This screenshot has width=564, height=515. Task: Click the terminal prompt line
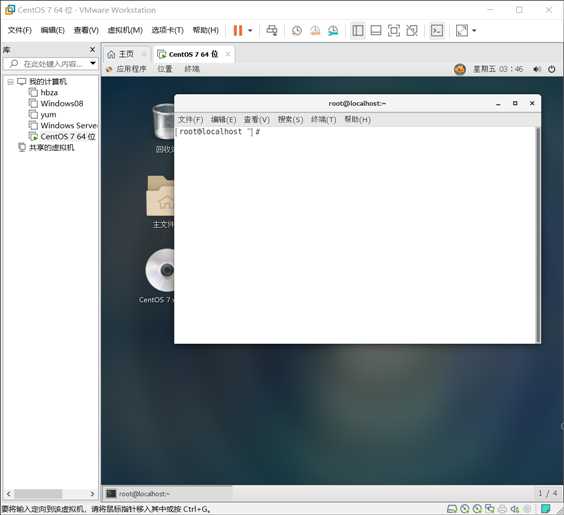coord(218,132)
